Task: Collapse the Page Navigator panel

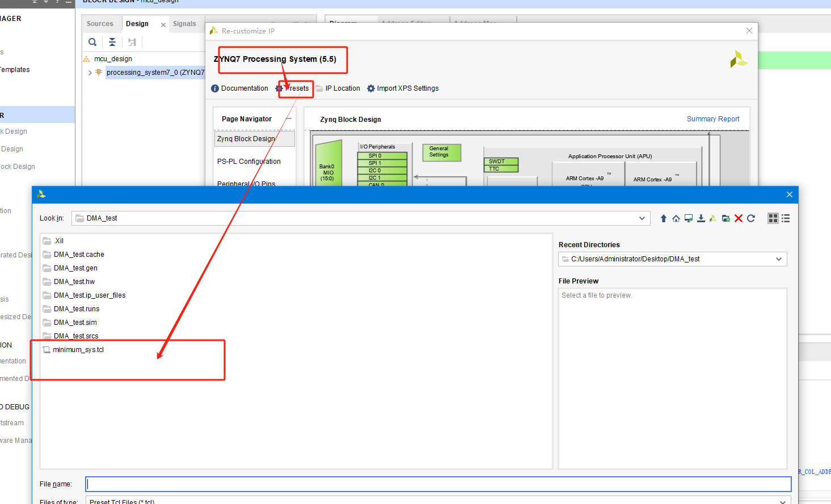Action: click(x=289, y=119)
